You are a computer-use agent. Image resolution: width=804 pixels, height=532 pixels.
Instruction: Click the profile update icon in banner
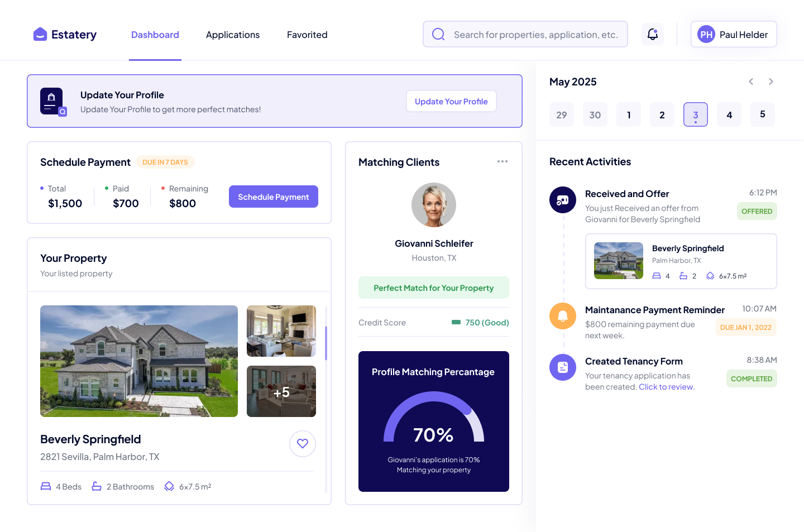(52, 102)
